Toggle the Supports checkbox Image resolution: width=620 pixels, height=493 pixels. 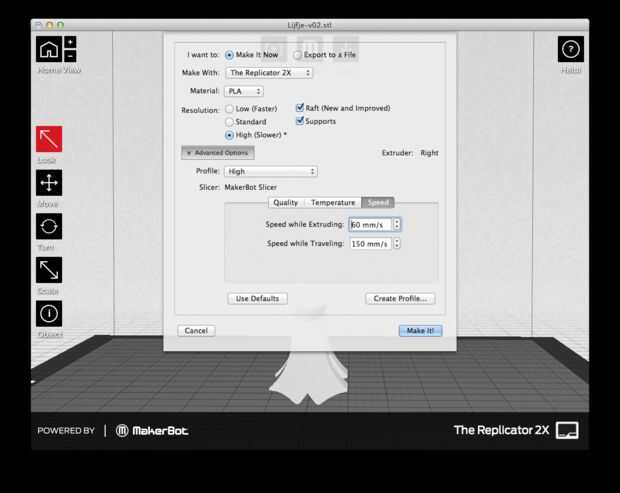tap(300, 121)
